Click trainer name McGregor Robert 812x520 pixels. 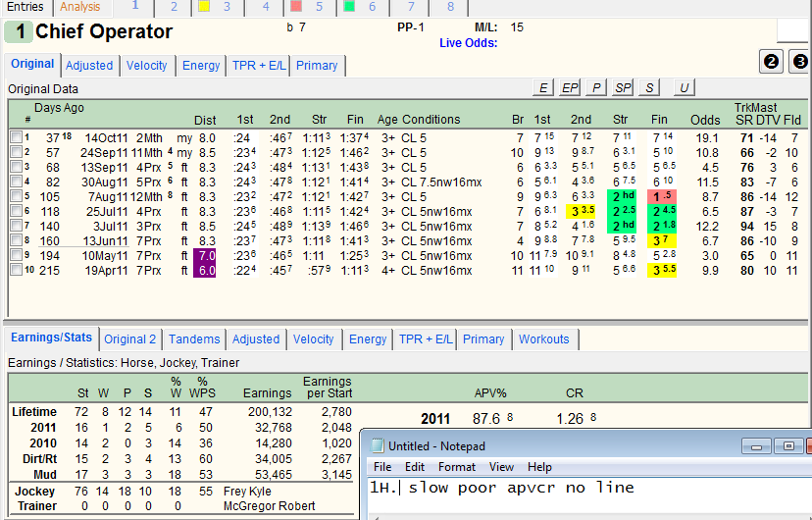coord(269,506)
